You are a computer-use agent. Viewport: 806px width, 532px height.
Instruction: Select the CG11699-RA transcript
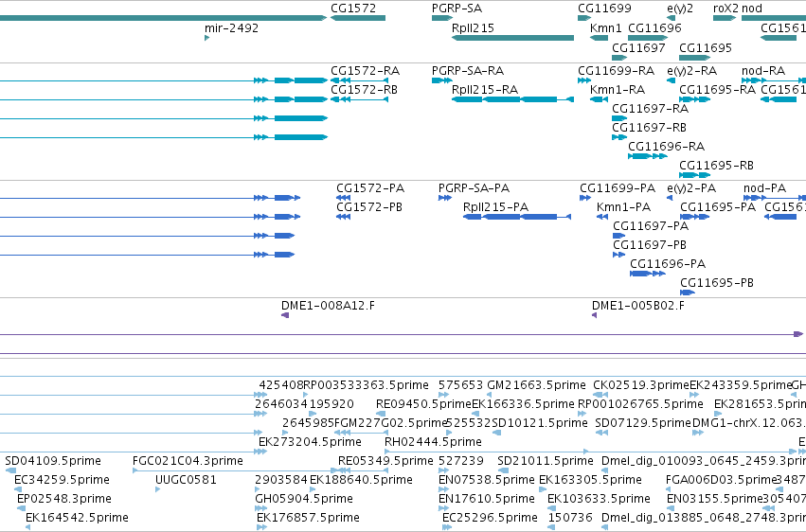584,80
